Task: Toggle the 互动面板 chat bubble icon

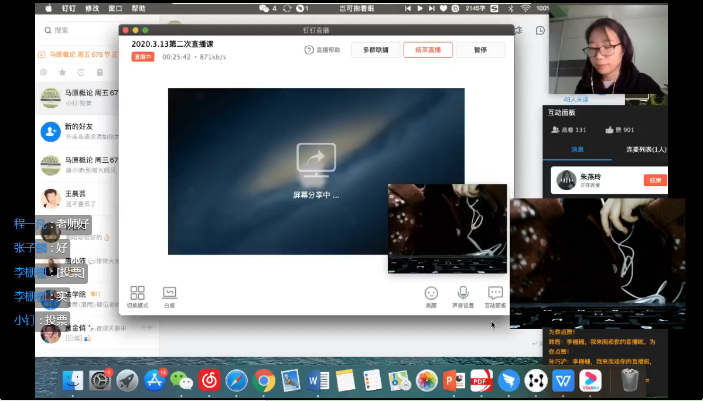Action: pos(495,293)
